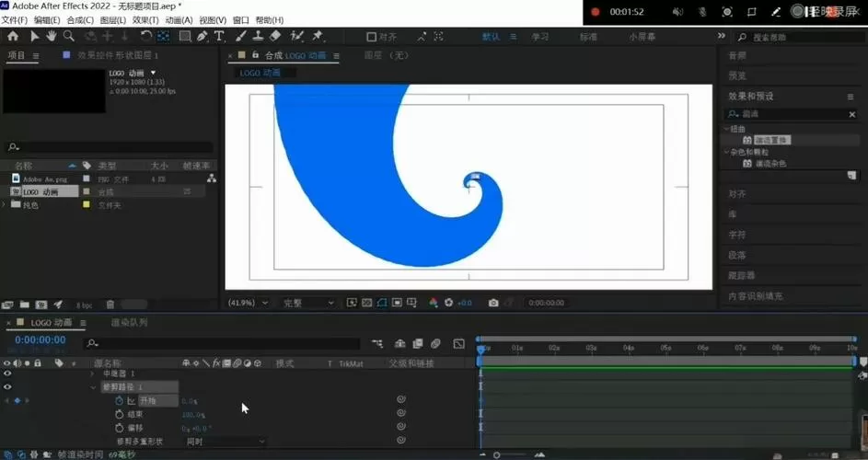Hide the 修剪路径 1 eye visibility

point(7,387)
